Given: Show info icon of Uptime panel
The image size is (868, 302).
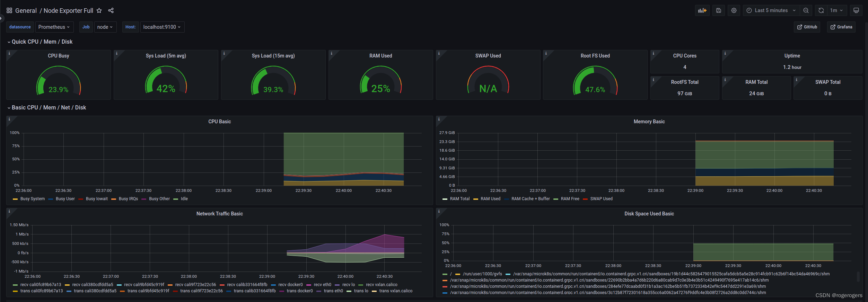Looking at the screenshot, I should pos(725,53).
